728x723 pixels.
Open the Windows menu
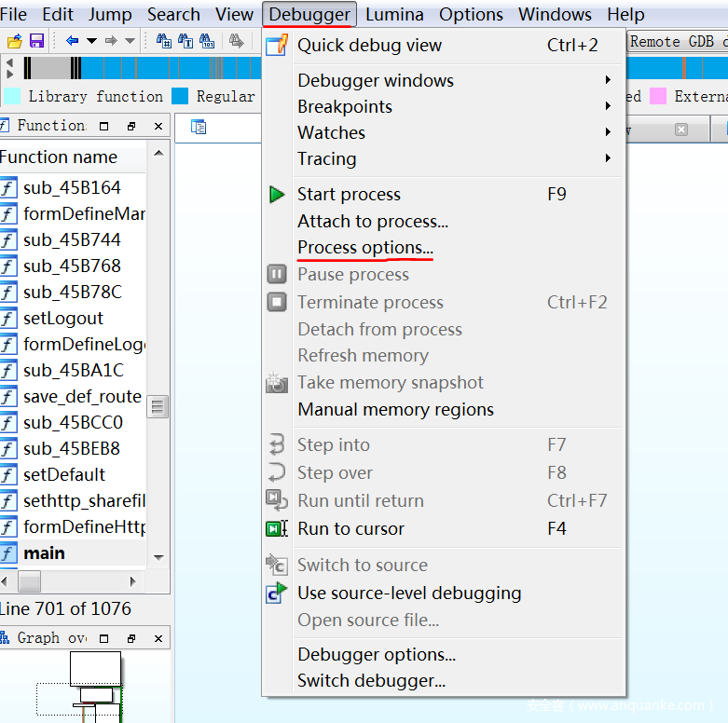[555, 14]
